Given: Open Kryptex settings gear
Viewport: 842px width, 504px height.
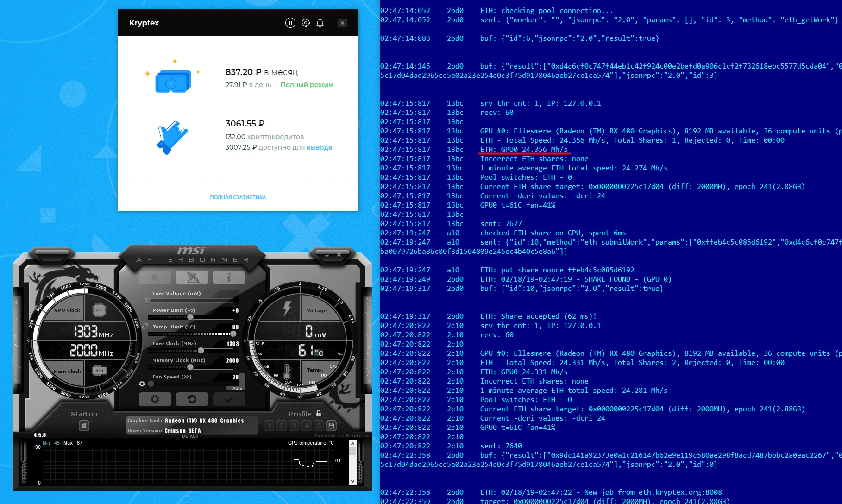Looking at the screenshot, I should pyautogui.click(x=306, y=23).
